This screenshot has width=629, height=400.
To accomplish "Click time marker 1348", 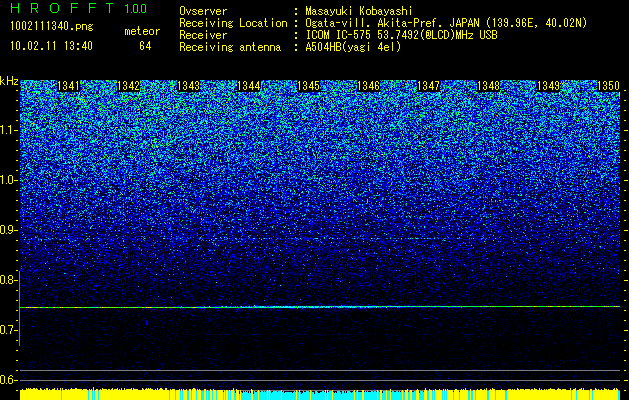I will 489,86.
